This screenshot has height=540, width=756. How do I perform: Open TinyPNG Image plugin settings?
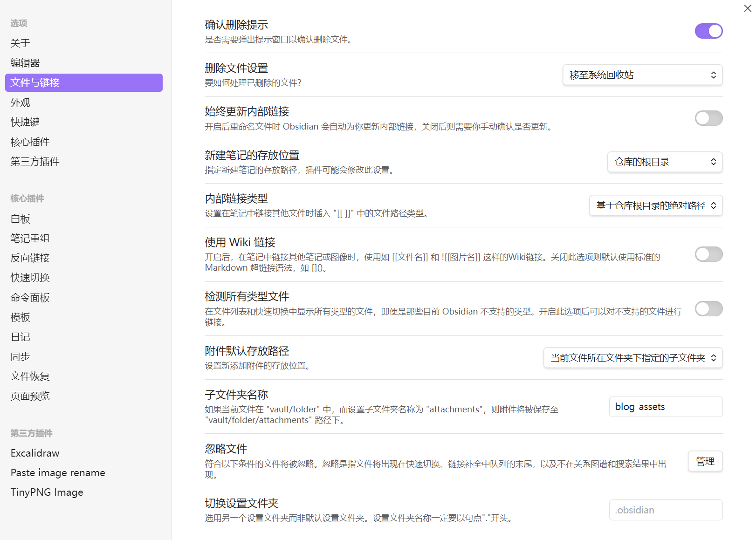tap(47, 492)
